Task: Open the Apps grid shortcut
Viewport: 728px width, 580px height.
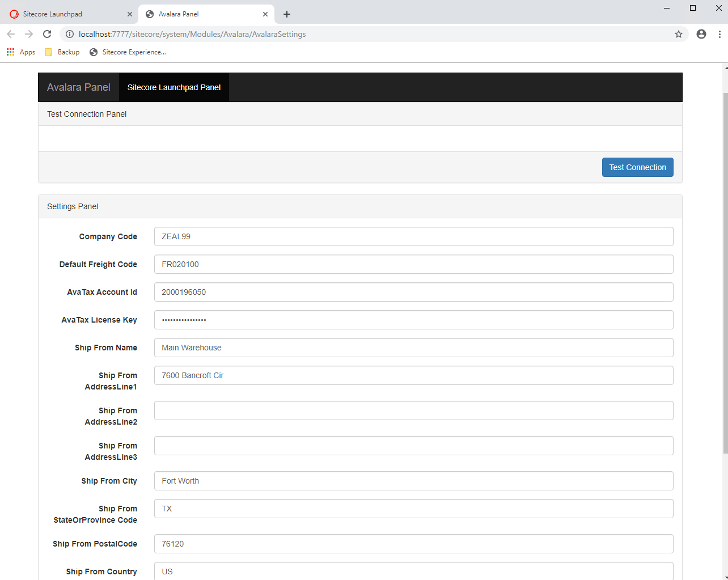Action: 20,52
